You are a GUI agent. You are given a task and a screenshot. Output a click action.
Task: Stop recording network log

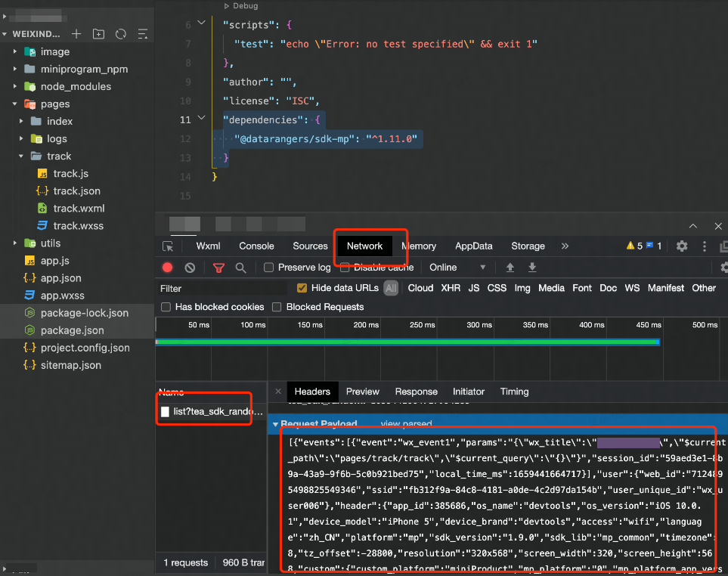click(x=168, y=268)
